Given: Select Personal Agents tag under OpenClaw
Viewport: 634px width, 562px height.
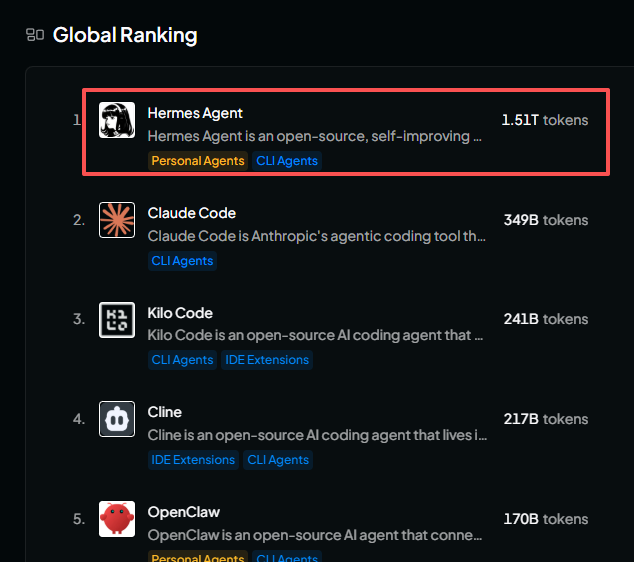Looking at the screenshot, I should pos(198,556).
